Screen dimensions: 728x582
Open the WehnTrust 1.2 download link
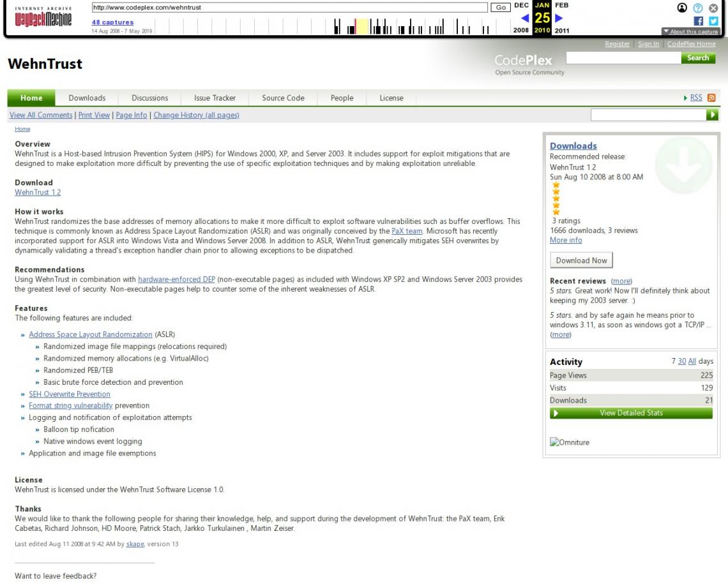[38, 192]
